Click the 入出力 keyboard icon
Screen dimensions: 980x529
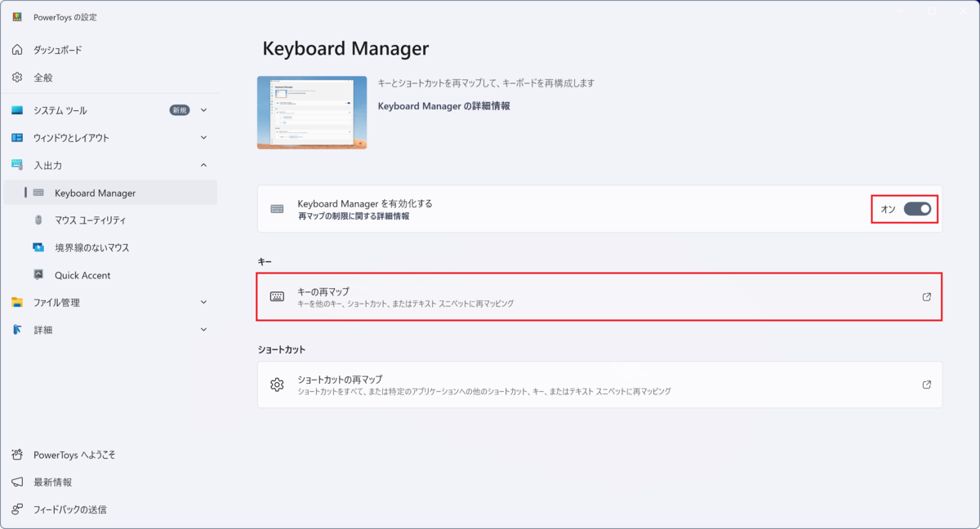[17, 165]
